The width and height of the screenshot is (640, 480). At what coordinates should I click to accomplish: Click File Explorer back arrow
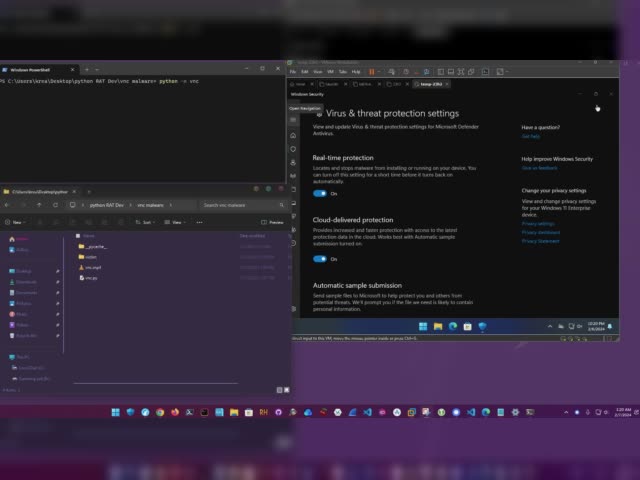(7, 205)
